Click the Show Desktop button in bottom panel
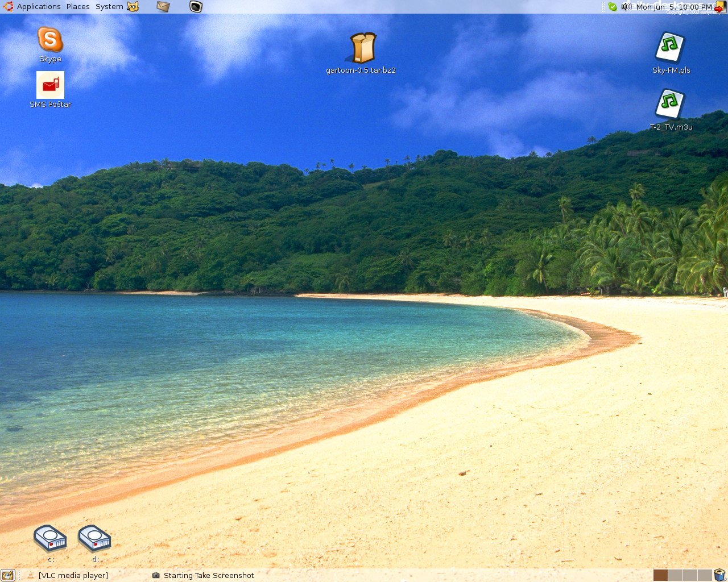 (x=7, y=575)
